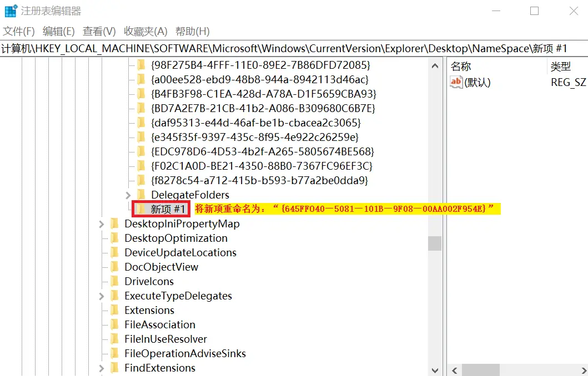Select the DocObjectView registry key

click(161, 267)
